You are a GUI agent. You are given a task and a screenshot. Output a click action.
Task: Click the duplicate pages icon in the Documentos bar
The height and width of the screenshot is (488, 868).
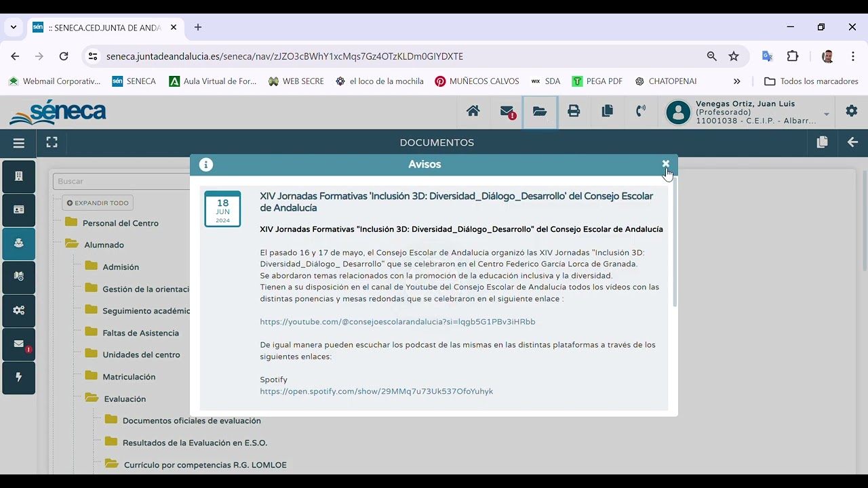tap(823, 142)
